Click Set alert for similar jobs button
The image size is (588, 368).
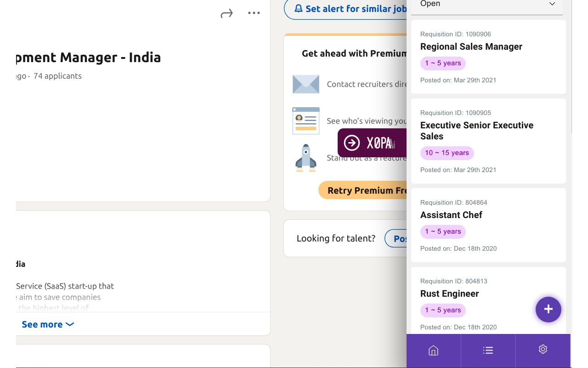click(x=346, y=9)
